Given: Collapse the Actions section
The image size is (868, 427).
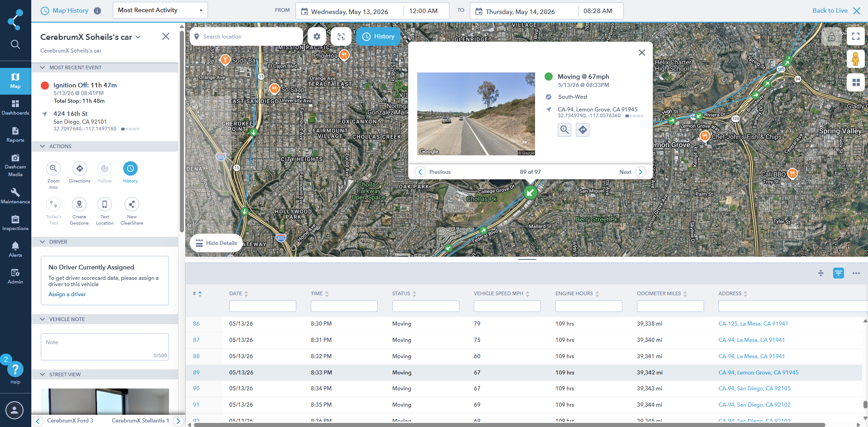Looking at the screenshot, I should pyautogui.click(x=43, y=146).
